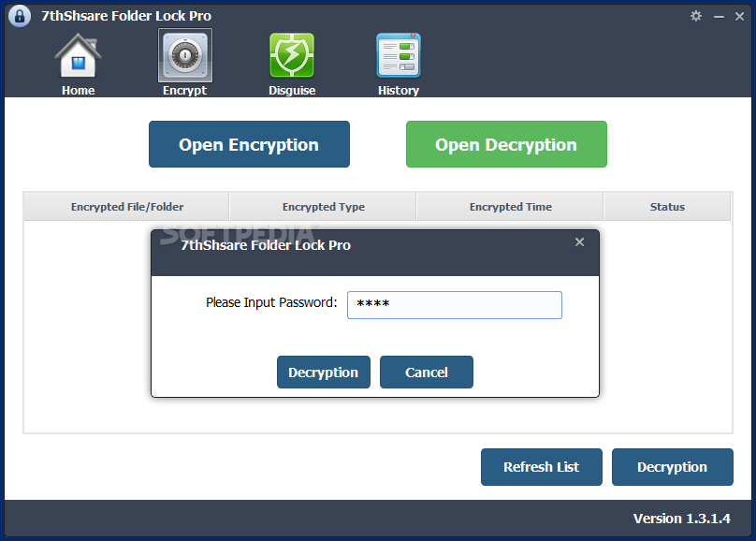The height and width of the screenshot is (541, 756).
Task: Sort by Encrypted Type column header
Action: (x=323, y=207)
